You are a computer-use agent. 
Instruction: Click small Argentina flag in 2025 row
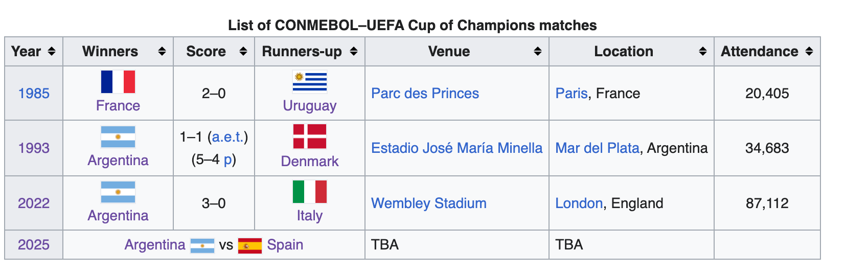[x=202, y=246]
